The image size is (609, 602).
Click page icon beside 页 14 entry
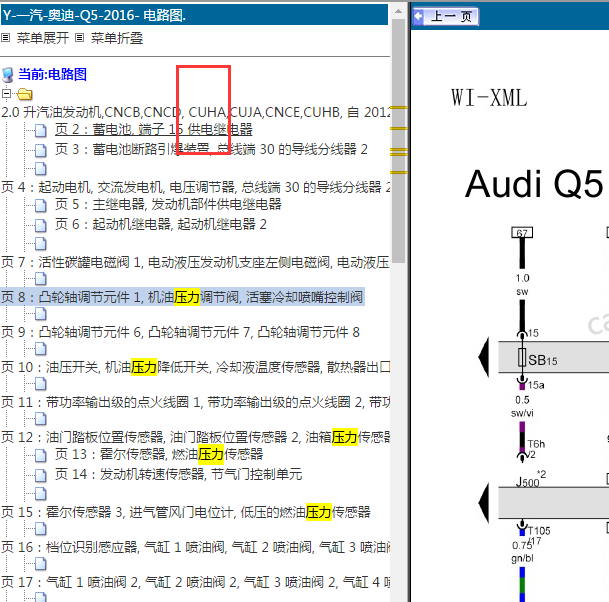click(41, 475)
